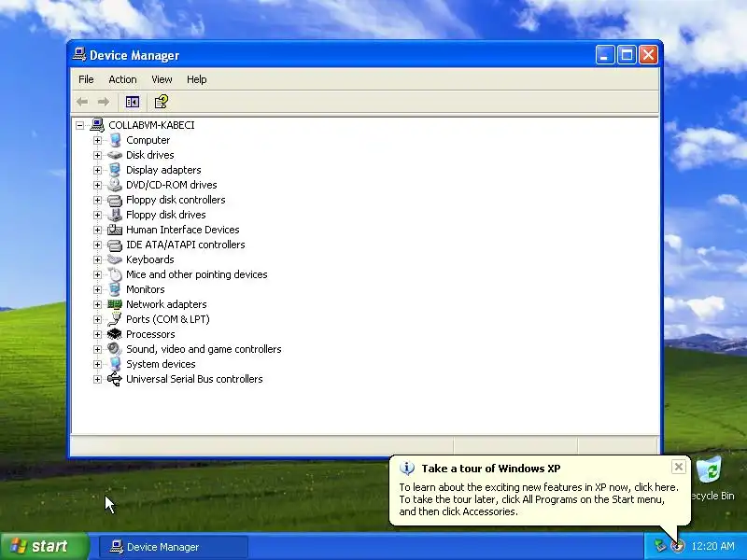Expand the System devices node

coord(97,364)
